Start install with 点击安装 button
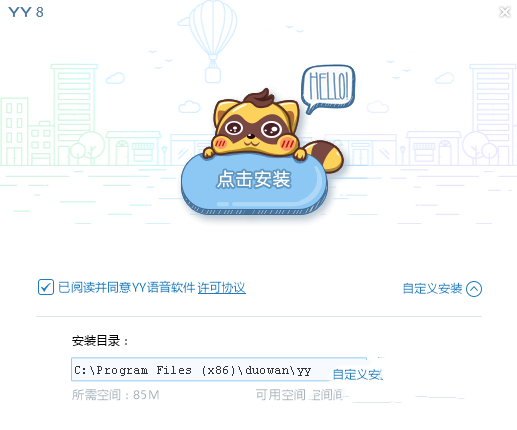Viewport: 517px width, 430px height. (254, 184)
